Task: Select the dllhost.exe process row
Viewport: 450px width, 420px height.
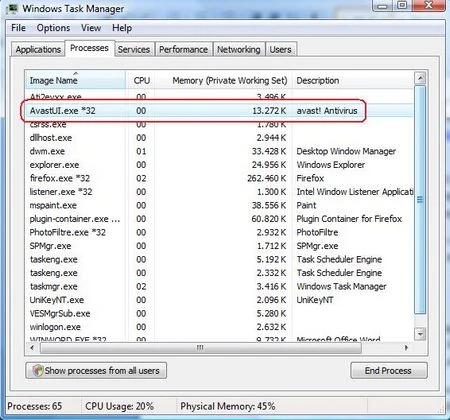Action: pos(219,138)
